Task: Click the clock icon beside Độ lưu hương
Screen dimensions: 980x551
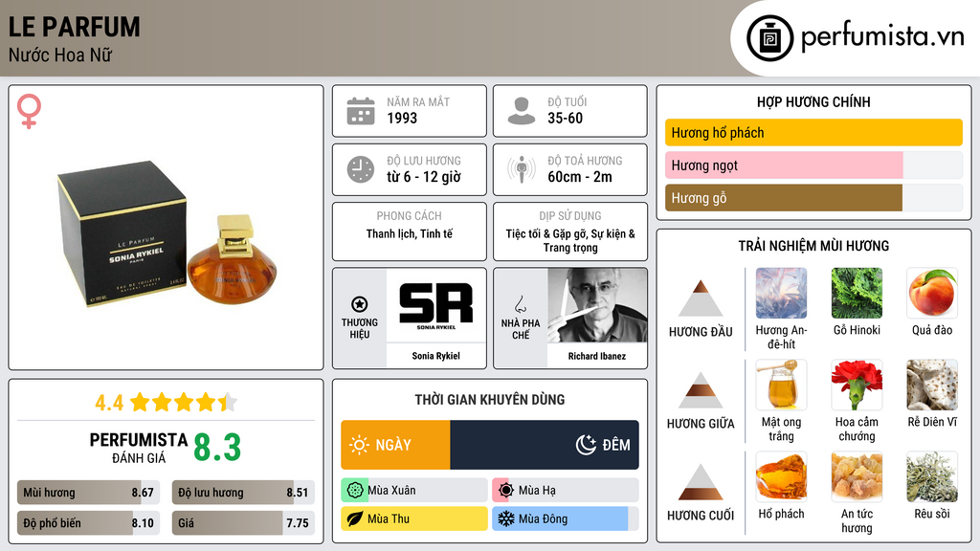Action: coord(361,169)
